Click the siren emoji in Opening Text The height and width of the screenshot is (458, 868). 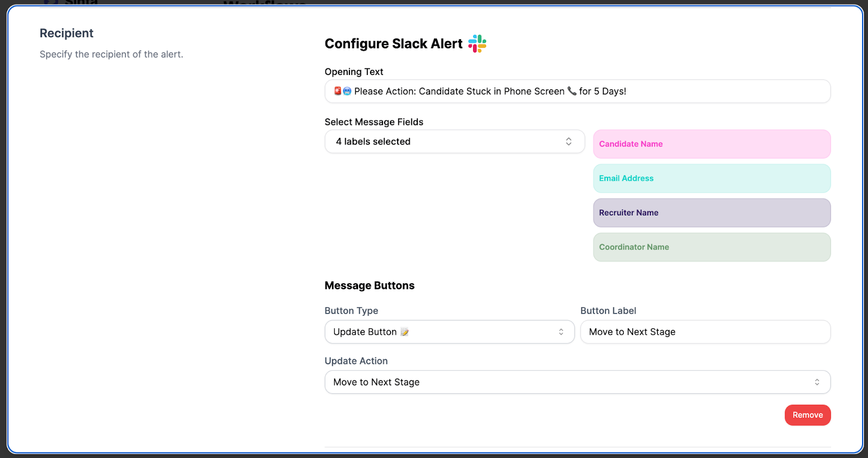pyautogui.click(x=338, y=91)
